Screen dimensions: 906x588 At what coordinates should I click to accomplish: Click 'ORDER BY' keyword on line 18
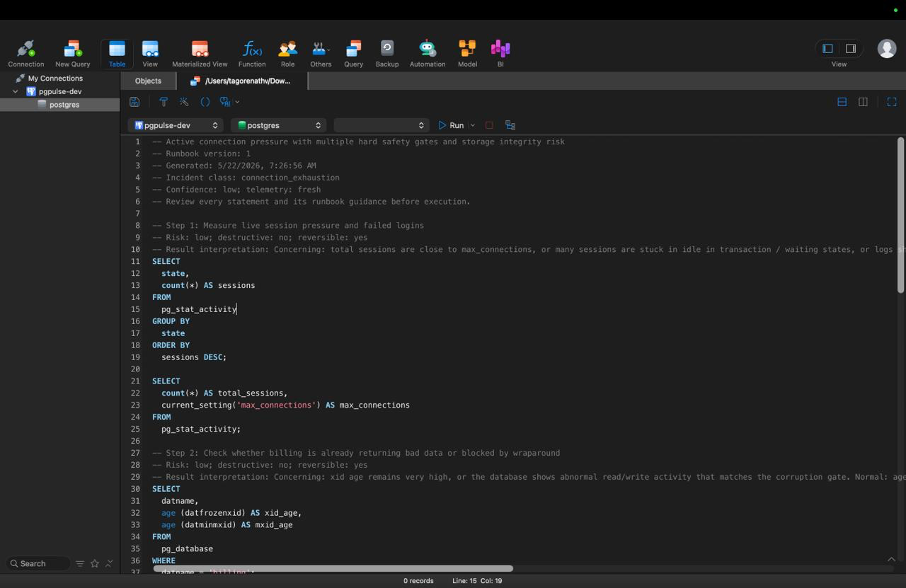[x=171, y=345]
